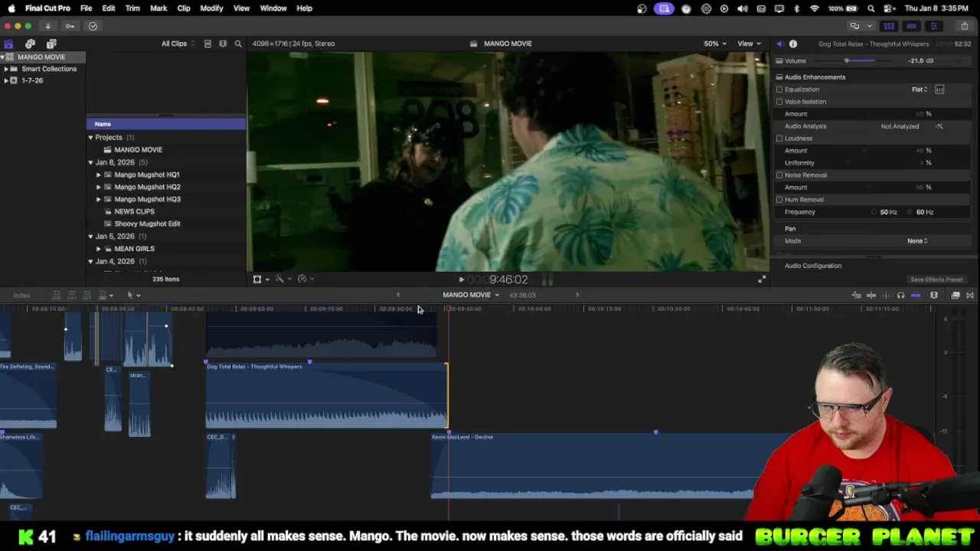Toggle audio skimming icon in timeline

[886, 295]
